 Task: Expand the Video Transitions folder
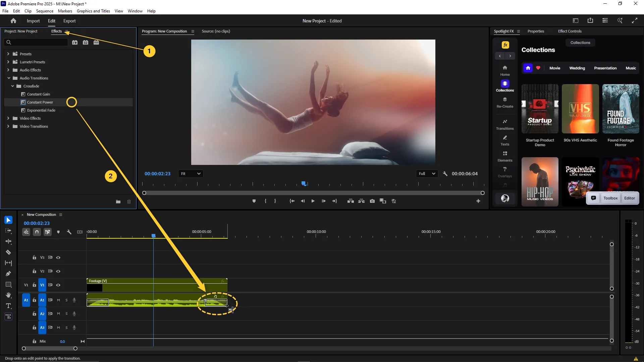[8, 126]
